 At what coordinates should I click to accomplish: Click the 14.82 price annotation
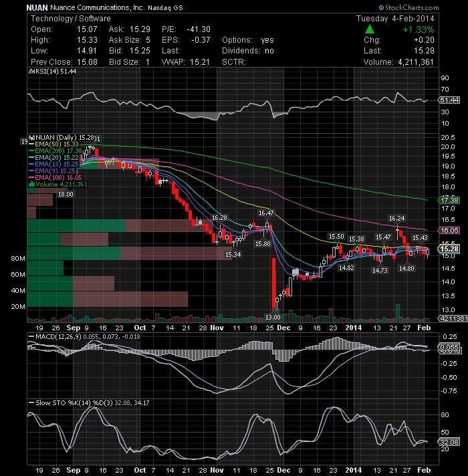pyautogui.click(x=346, y=267)
